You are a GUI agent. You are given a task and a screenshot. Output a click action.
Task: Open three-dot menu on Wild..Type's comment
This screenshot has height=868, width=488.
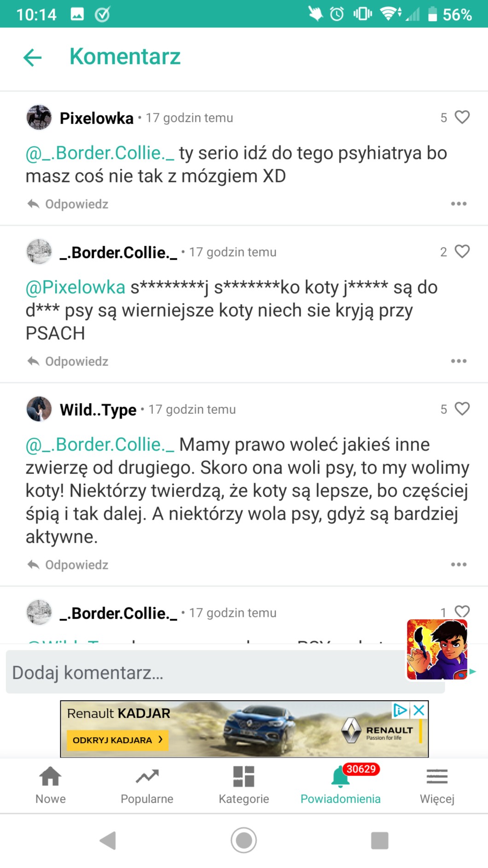tap(459, 564)
